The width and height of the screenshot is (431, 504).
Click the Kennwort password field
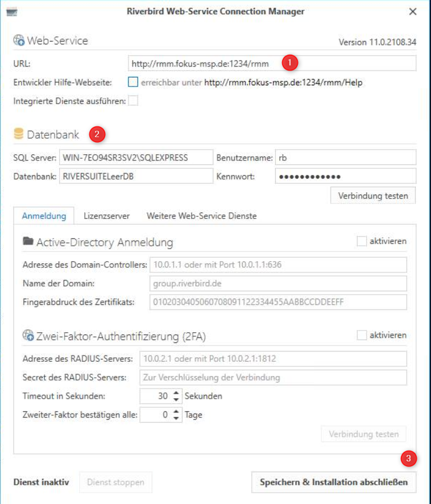(x=346, y=176)
